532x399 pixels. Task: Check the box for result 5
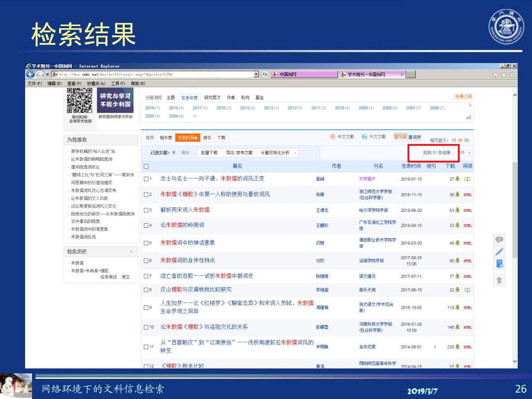coord(146,243)
